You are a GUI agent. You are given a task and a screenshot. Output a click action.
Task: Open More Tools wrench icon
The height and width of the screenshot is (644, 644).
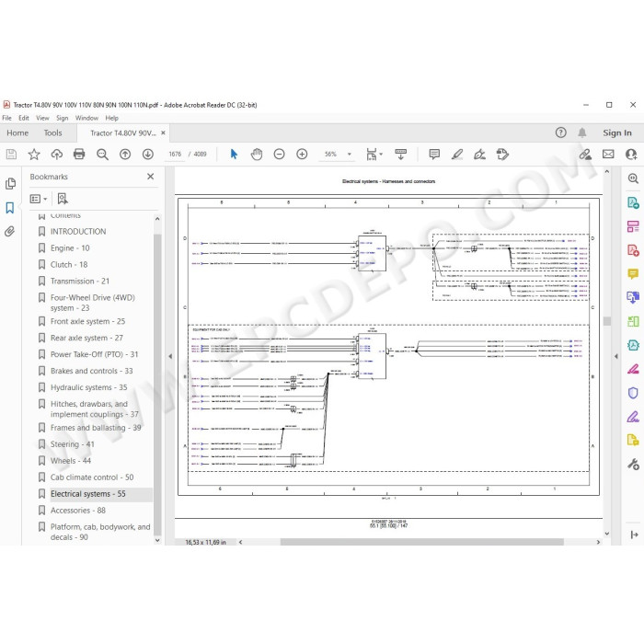pos(633,464)
